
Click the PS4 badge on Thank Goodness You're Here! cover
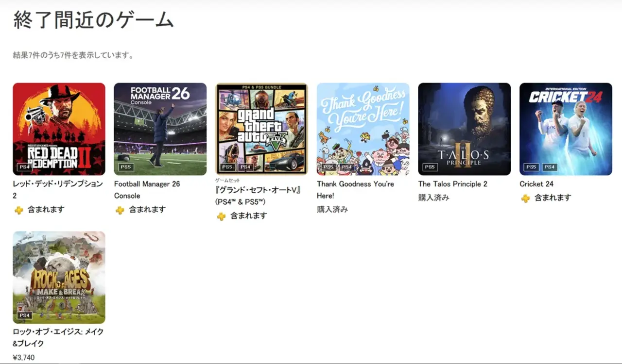[x=347, y=167]
